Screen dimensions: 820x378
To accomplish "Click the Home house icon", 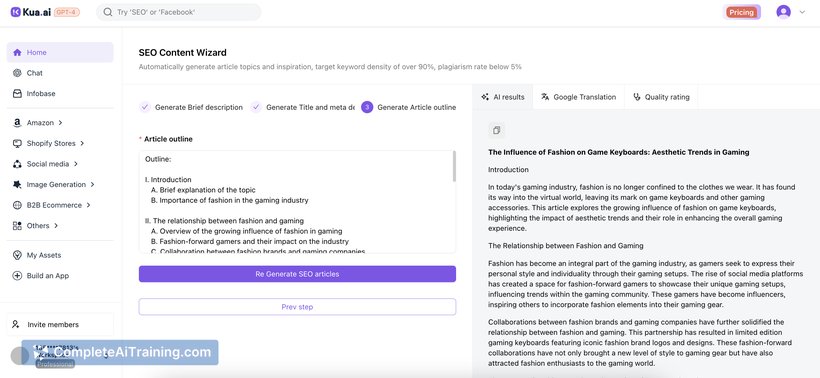I will point(17,52).
